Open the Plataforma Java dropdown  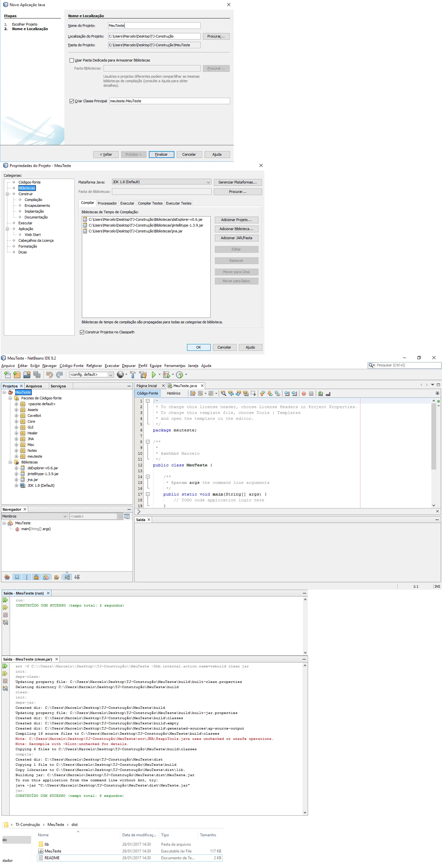[x=161, y=182]
